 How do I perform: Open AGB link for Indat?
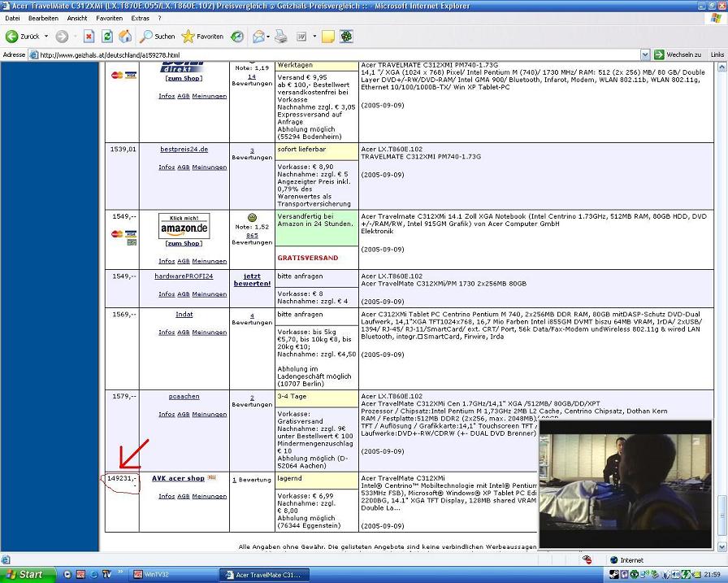point(184,332)
